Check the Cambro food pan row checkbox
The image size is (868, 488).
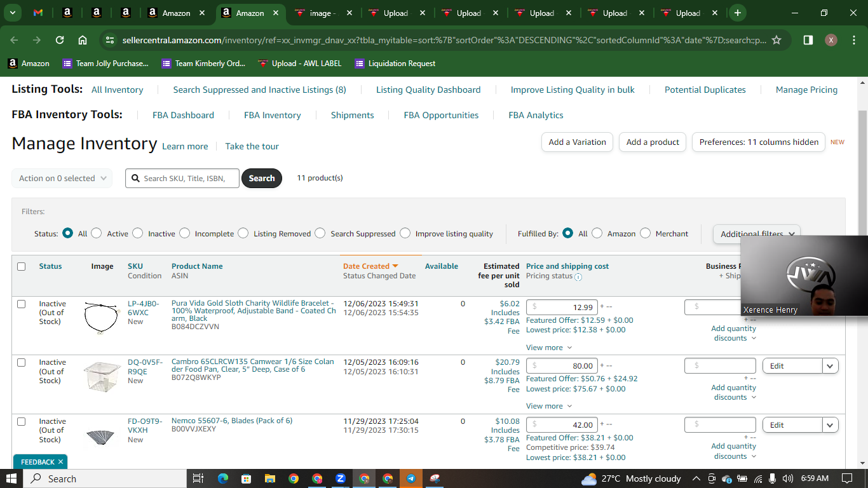pyautogui.click(x=22, y=362)
